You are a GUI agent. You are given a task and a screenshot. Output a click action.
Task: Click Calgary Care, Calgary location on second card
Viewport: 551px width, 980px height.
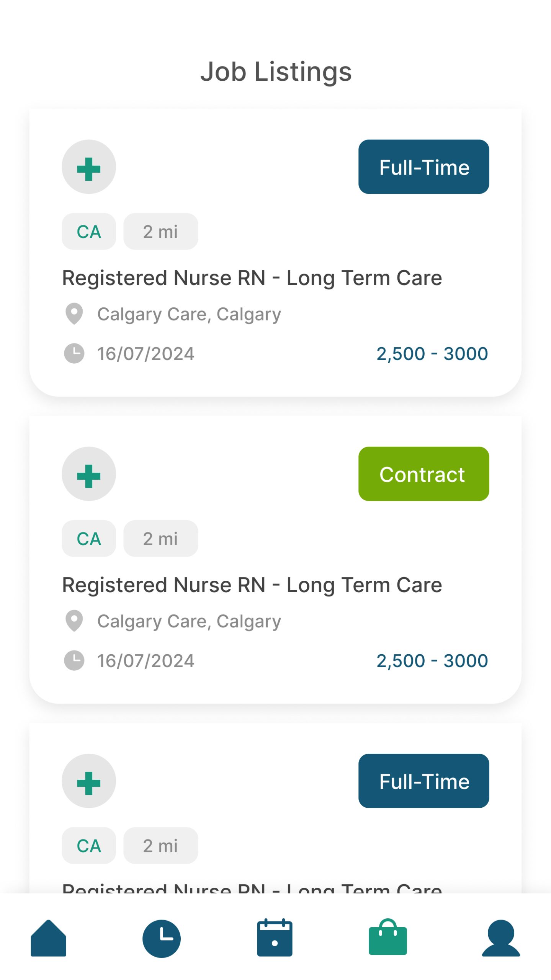point(189,621)
